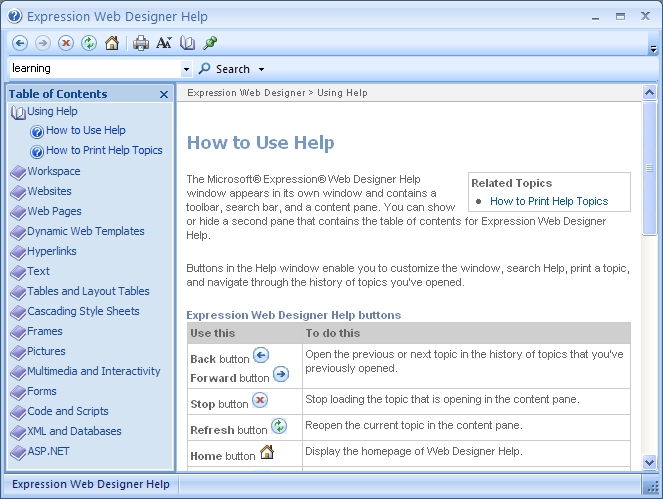663x499 pixels.
Task: Click the 'Using Help' breadcrumb text
Action: click(x=342, y=93)
